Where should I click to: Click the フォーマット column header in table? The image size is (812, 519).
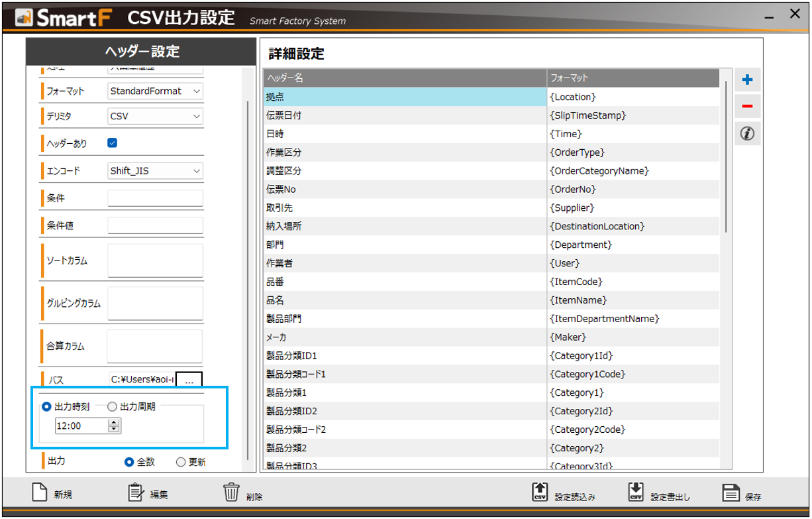coord(633,78)
